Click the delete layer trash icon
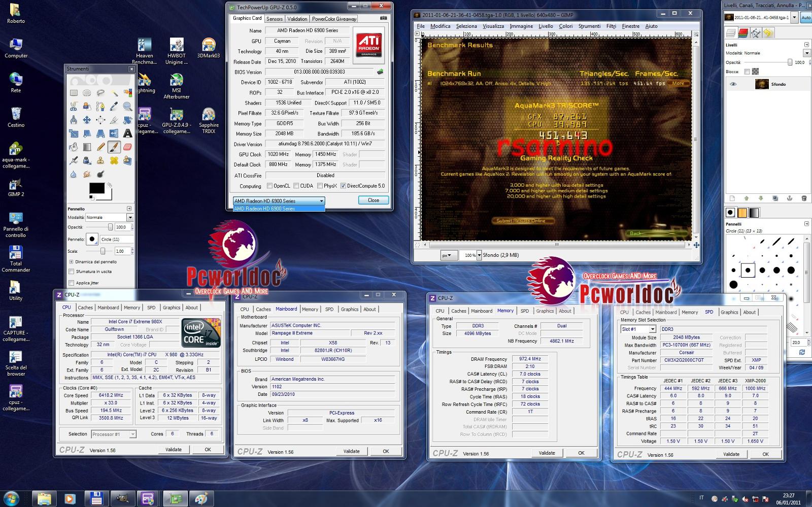Image resolution: width=812 pixels, height=507 pixels. pyautogui.click(x=804, y=198)
